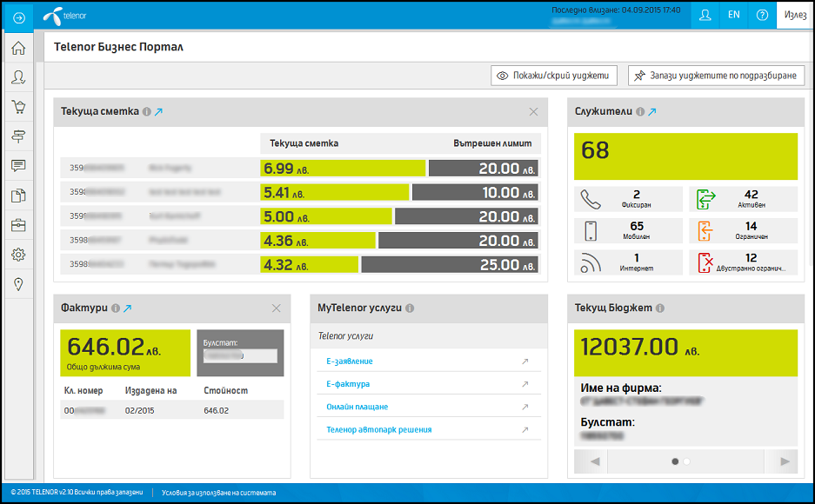The image size is (815, 504).
Task: Open the Мобилен device tile
Action: (628, 230)
